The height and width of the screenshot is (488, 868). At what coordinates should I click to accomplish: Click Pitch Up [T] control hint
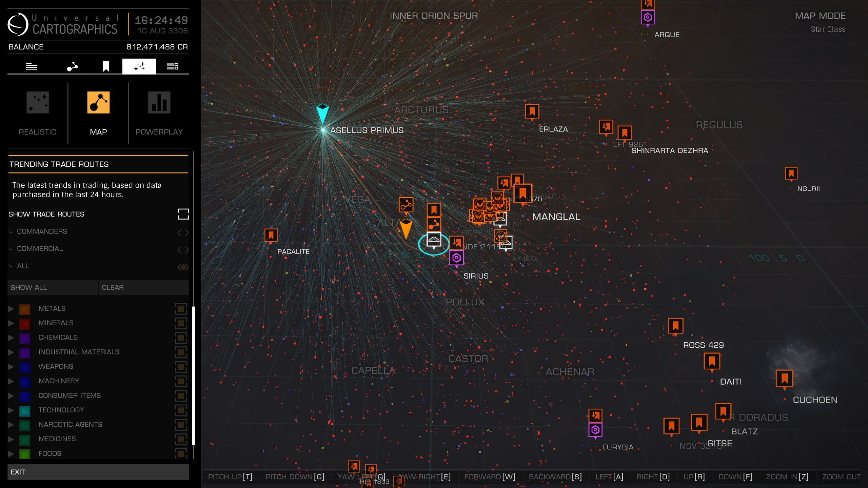[230, 477]
